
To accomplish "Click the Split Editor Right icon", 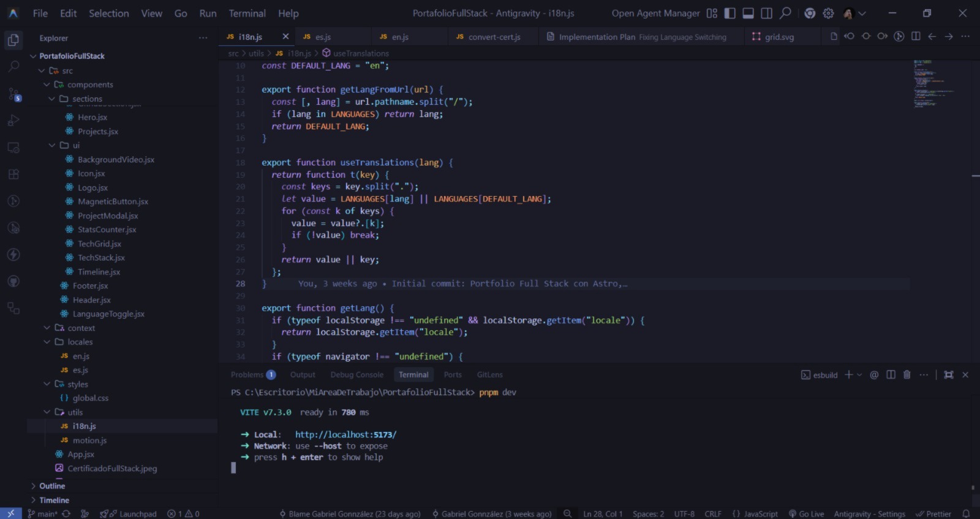I will [916, 37].
